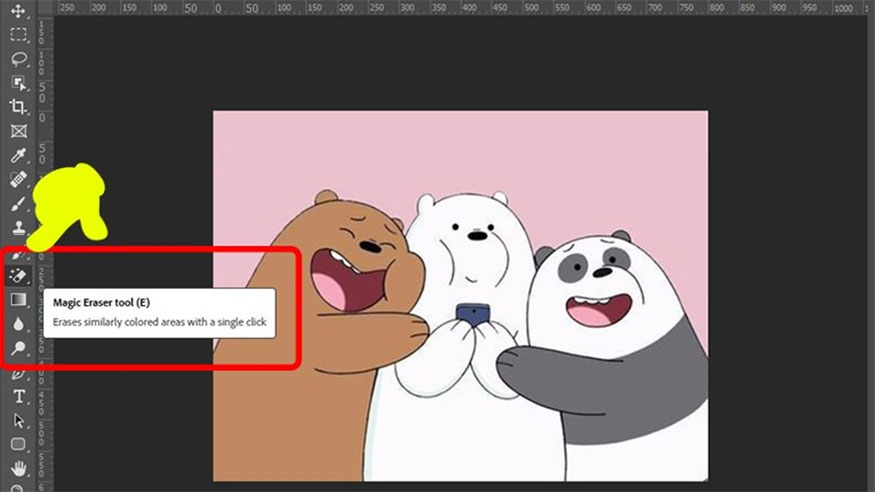Select the History Brush tool
This screenshot has width=875, height=492.
pyautogui.click(x=18, y=255)
